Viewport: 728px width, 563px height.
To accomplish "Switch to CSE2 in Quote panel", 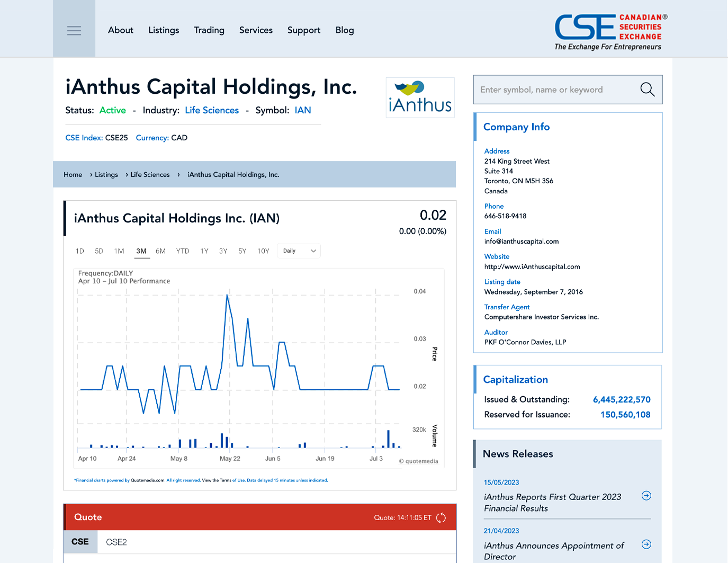I will [x=116, y=542].
